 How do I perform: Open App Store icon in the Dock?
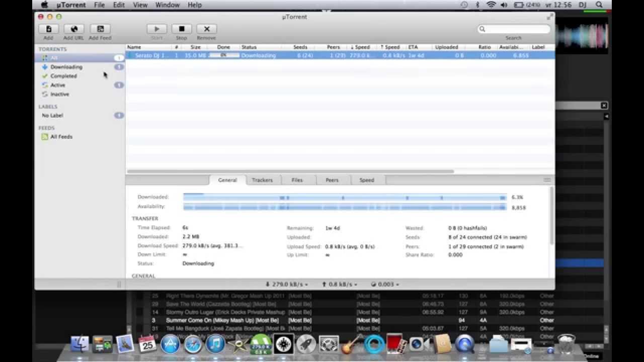click(x=170, y=344)
